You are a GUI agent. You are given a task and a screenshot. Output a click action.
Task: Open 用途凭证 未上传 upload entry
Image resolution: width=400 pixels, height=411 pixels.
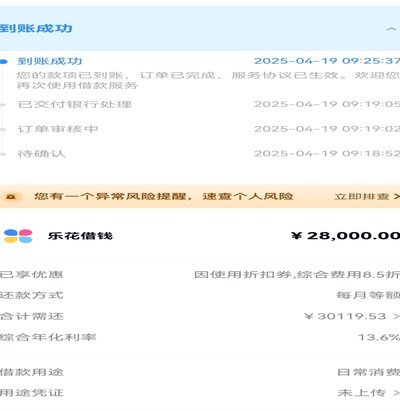pos(368,393)
